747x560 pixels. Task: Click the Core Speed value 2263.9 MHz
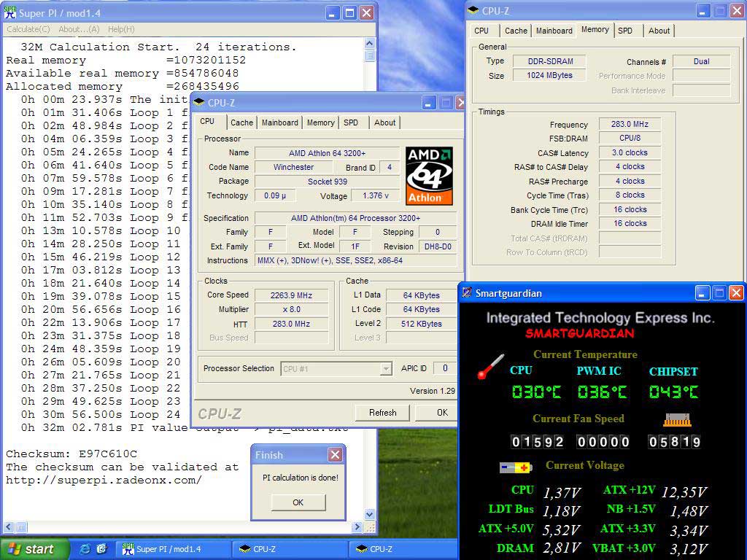point(291,295)
